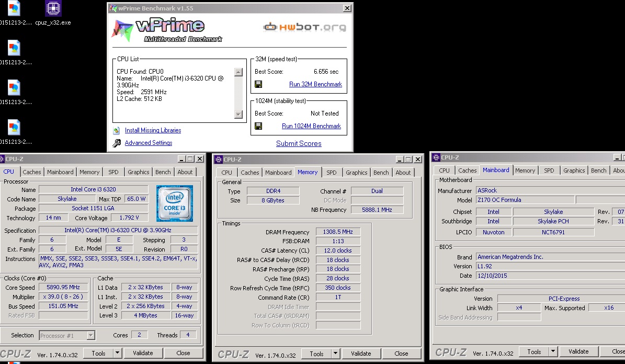Open the Tools dropdown arrow in the CPU-Z CPU window
The width and height of the screenshot is (625, 364).
click(117, 353)
